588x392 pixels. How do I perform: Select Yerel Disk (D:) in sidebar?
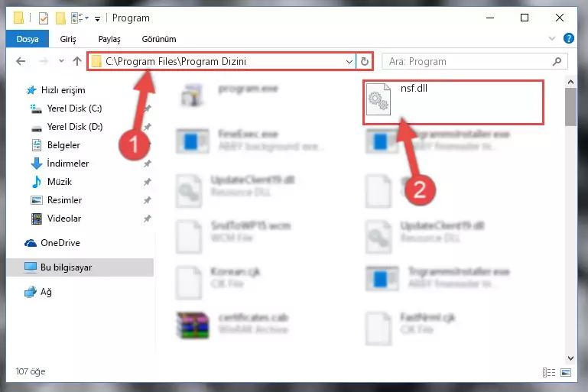[75, 127]
